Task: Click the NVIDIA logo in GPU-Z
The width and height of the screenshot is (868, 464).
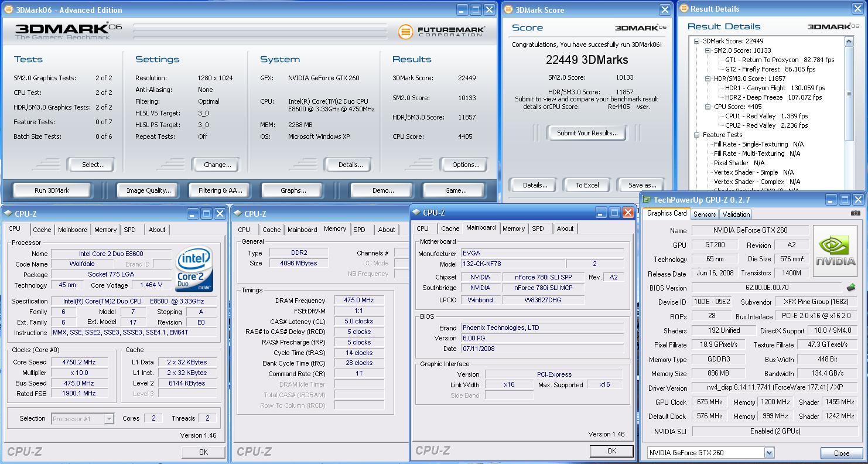Action: coord(836,252)
